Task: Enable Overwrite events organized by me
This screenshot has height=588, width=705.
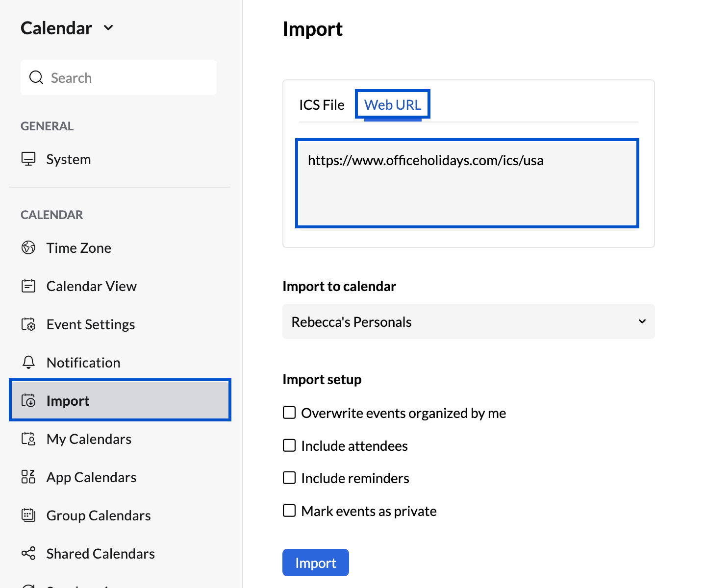Action: click(x=289, y=413)
